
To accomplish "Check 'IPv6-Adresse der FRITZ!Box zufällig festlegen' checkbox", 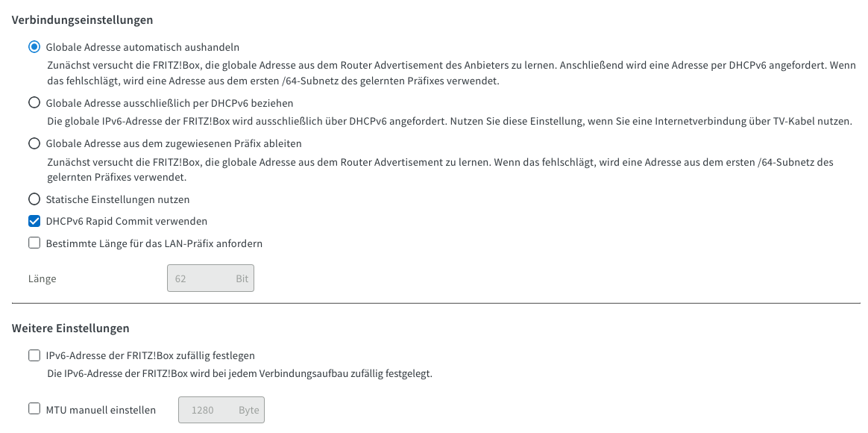I will click(34, 355).
